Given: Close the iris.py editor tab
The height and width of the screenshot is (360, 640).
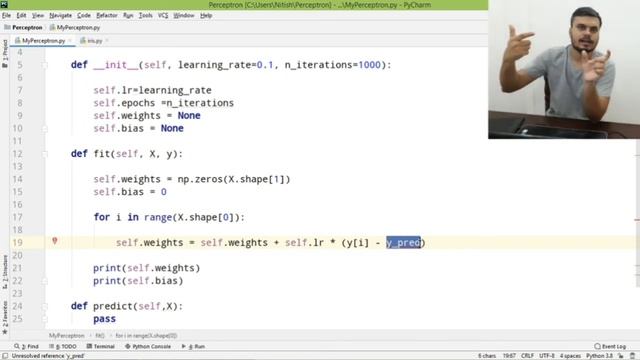Looking at the screenshot, I should pyautogui.click(x=107, y=40).
